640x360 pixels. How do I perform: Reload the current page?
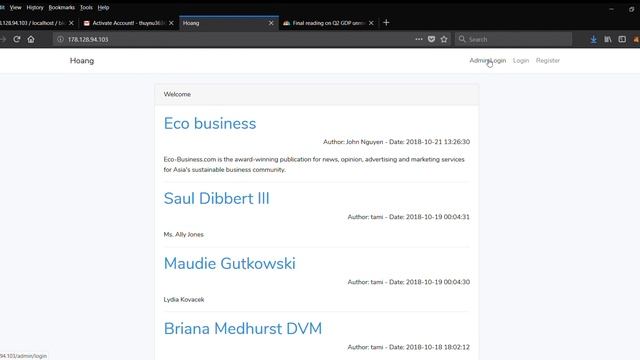[x=16, y=39]
